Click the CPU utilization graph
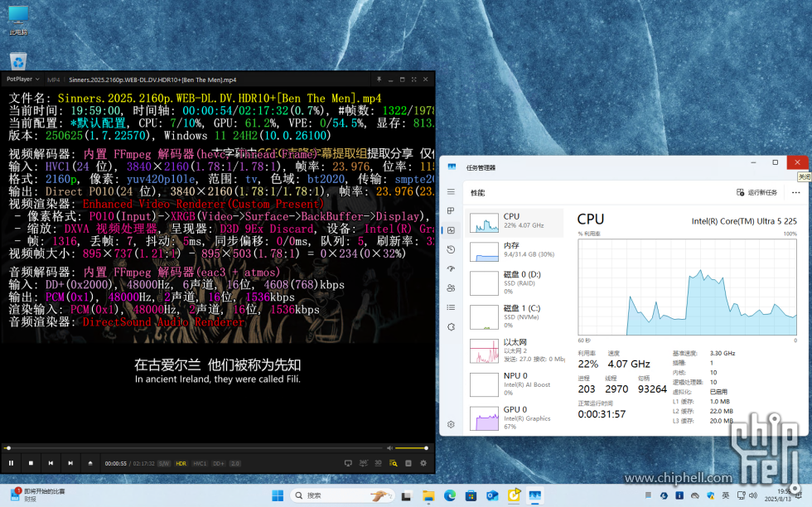 [687, 287]
